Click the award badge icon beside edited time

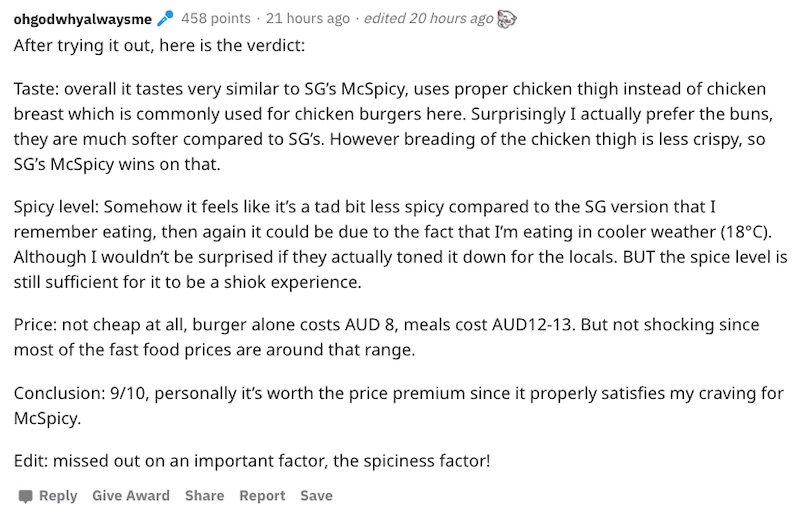(x=507, y=19)
